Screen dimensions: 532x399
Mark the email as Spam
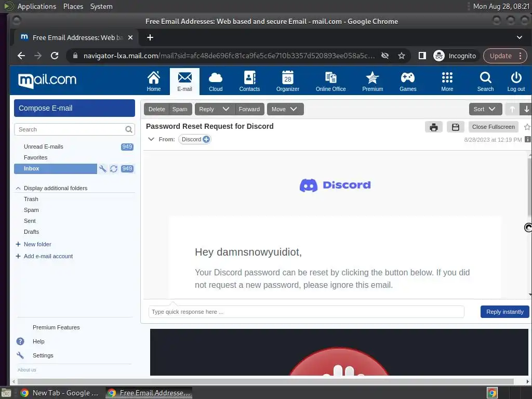click(180, 109)
